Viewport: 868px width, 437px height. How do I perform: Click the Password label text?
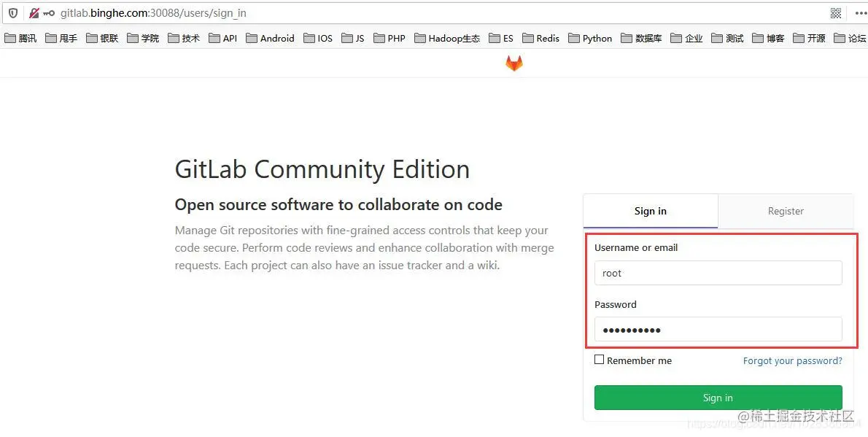click(616, 305)
